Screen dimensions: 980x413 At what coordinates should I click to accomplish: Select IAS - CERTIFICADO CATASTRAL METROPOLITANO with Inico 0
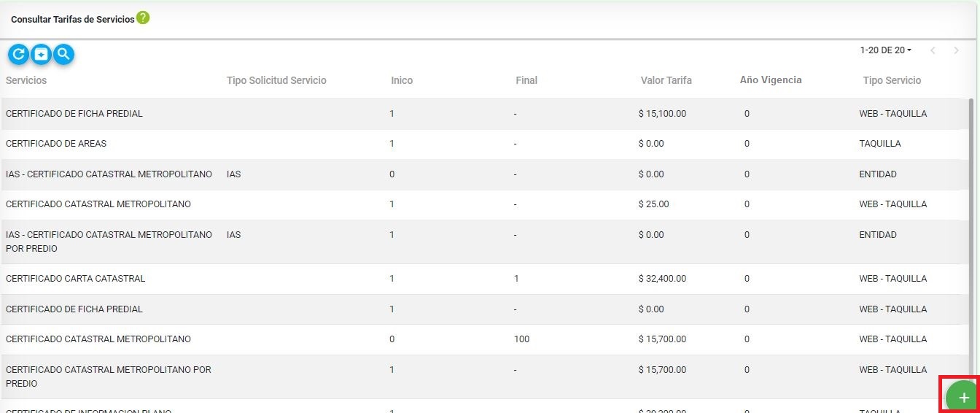pos(484,174)
